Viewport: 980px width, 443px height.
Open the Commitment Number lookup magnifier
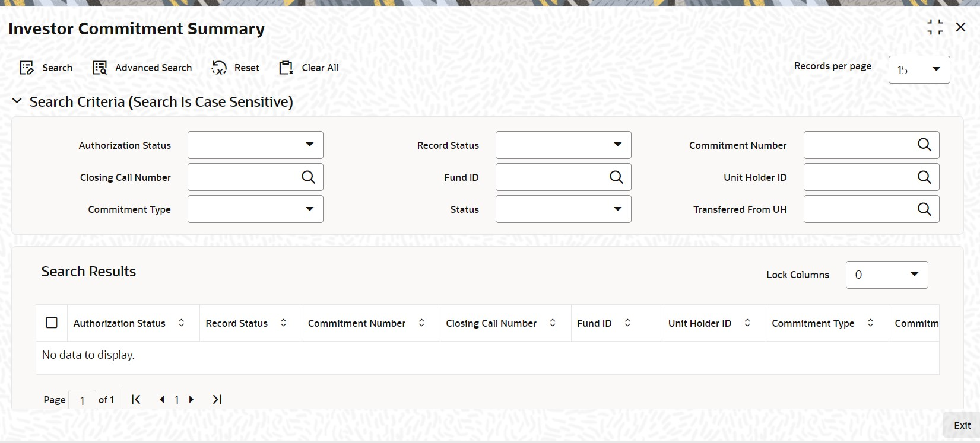click(x=924, y=145)
